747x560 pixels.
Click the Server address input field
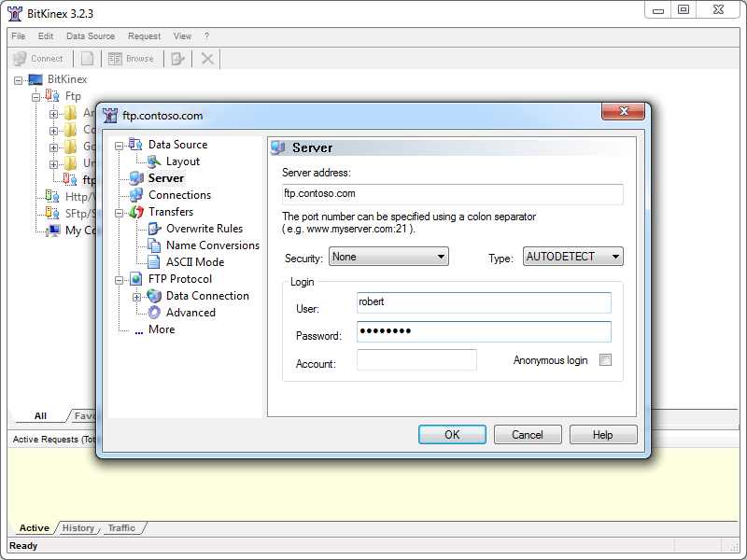[x=452, y=194]
